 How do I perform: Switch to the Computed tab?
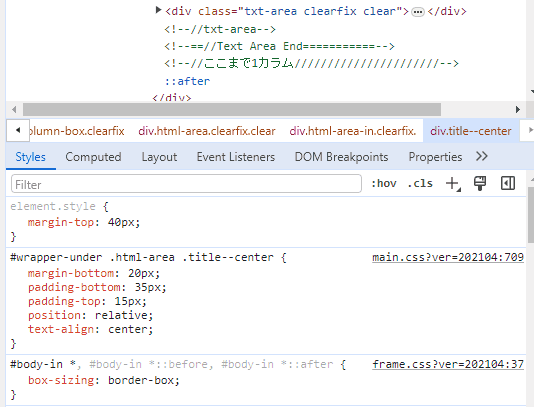(93, 157)
